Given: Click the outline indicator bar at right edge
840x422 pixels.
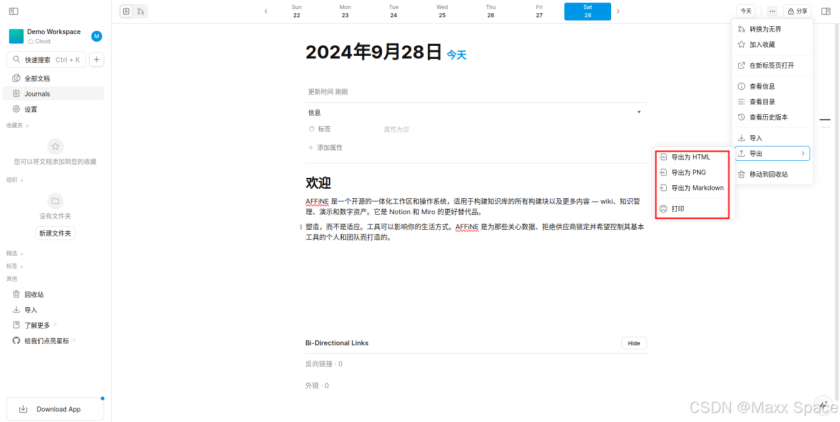Looking at the screenshot, I should coord(825,119).
